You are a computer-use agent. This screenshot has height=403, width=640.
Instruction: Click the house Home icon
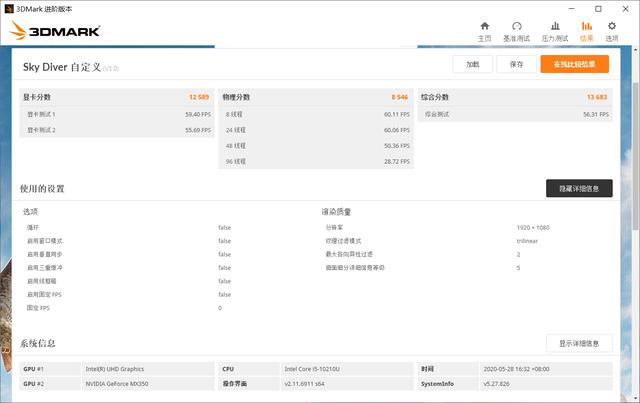pyautogui.click(x=484, y=26)
